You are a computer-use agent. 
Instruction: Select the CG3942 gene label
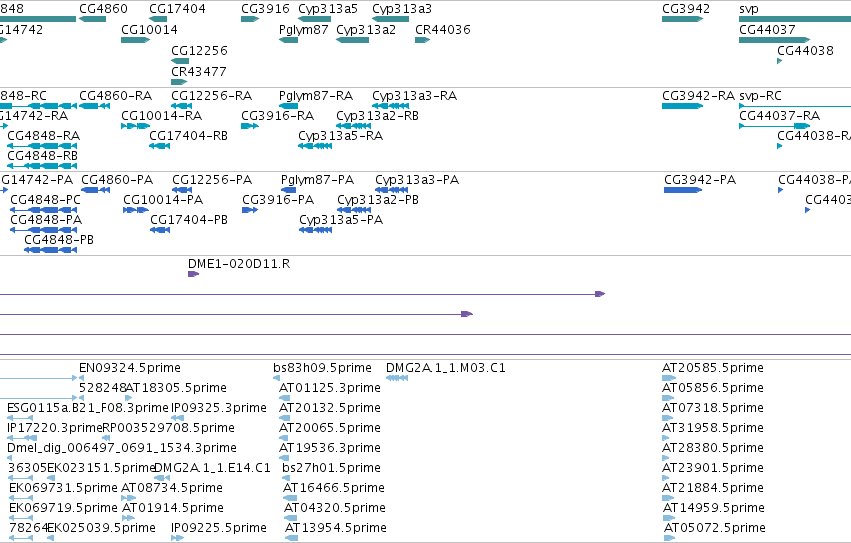pos(686,9)
